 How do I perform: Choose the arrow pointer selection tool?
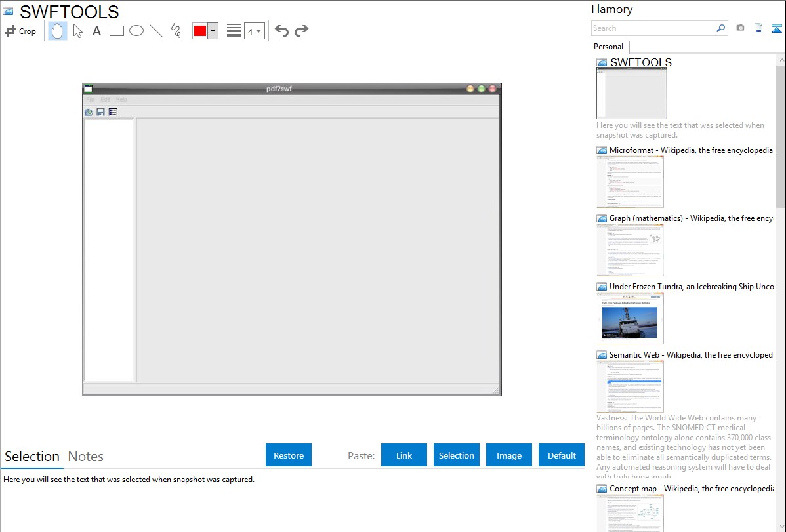click(x=77, y=31)
